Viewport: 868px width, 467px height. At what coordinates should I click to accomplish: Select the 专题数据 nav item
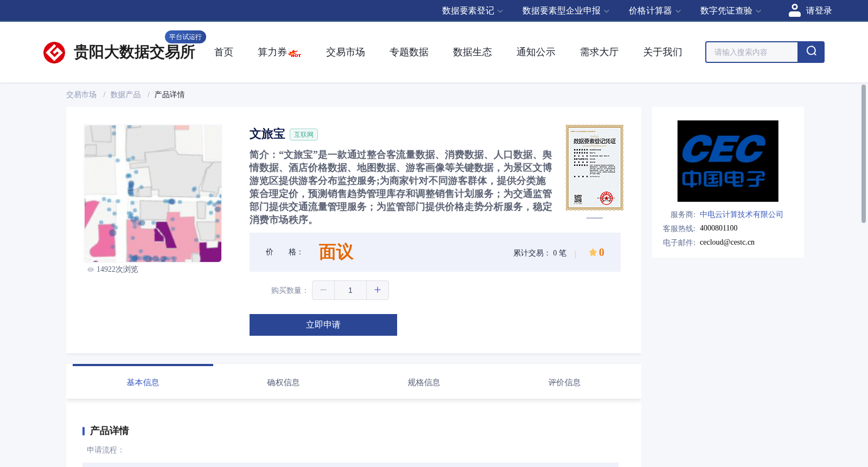pos(409,52)
